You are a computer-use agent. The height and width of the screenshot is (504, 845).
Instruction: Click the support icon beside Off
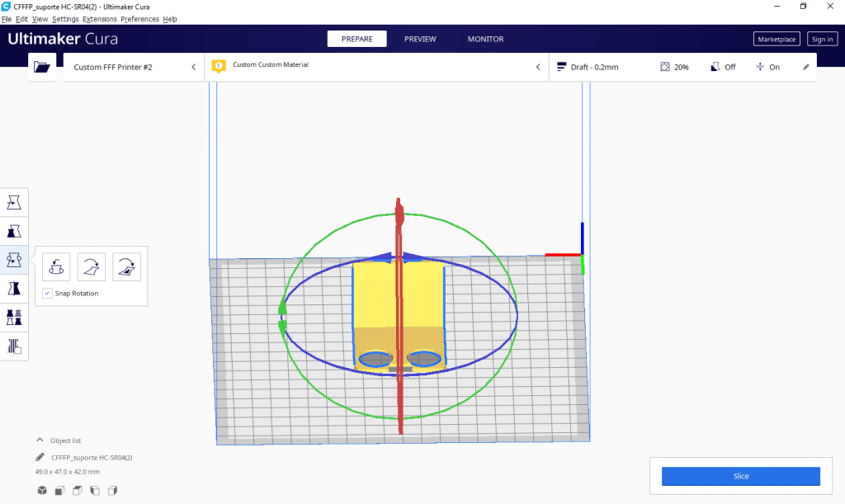[715, 67]
